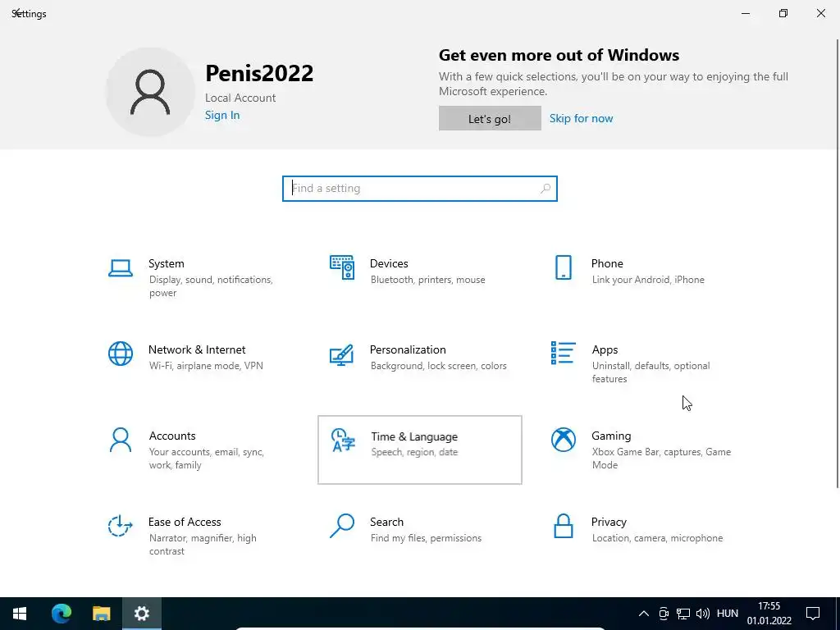
Task: Open the Phone icon
Action: point(564,267)
